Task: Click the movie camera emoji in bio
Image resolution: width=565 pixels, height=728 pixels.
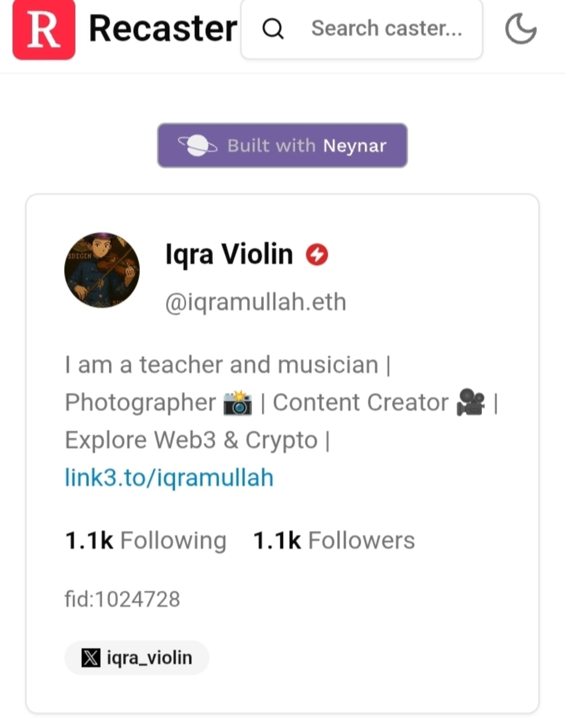Action: point(470,402)
